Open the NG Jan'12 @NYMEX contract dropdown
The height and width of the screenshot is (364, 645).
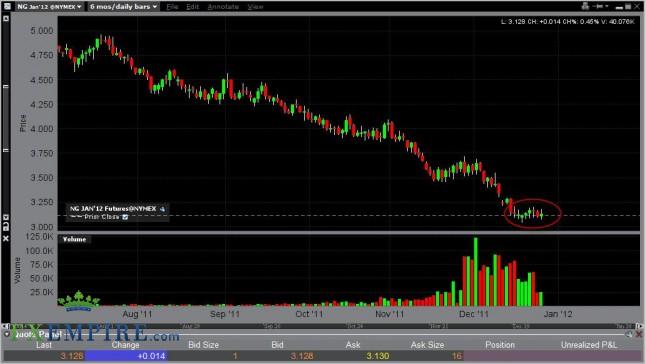49,7
